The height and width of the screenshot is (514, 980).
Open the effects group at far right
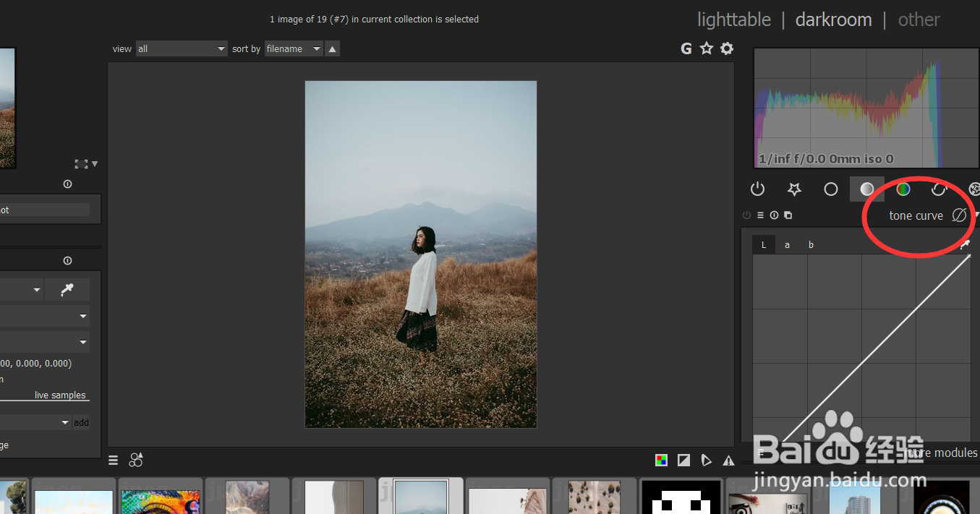point(974,189)
